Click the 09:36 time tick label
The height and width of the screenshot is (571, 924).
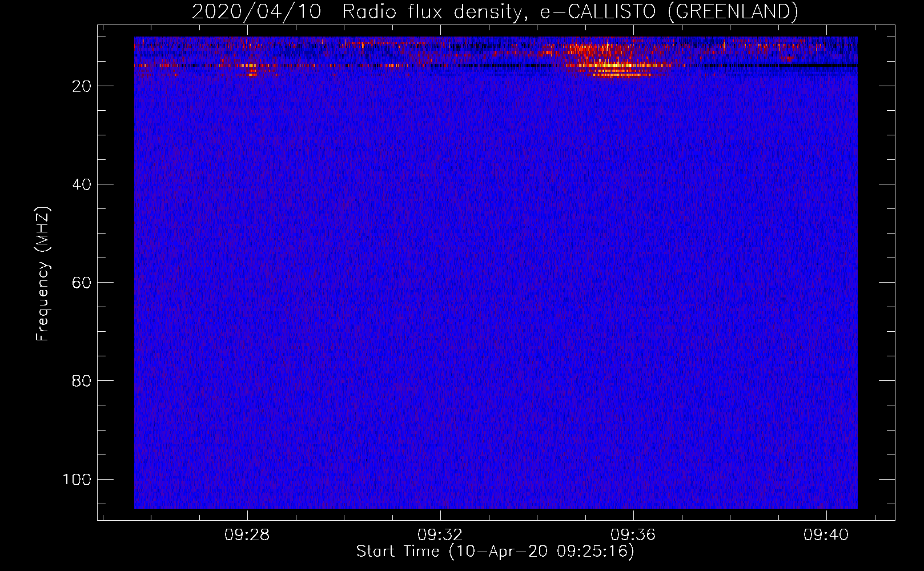[633, 535]
